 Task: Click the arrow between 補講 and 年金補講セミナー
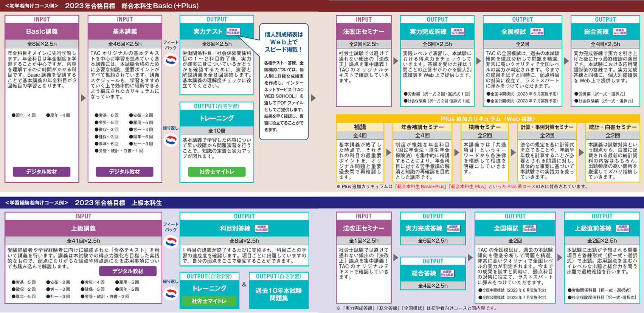pos(388,152)
